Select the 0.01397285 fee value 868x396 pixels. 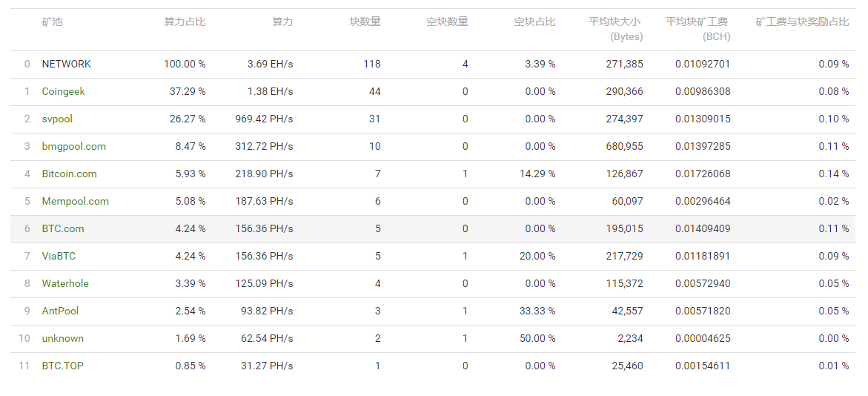tap(703, 146)
